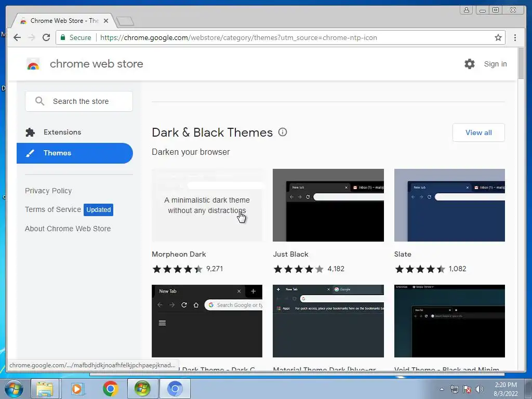Click the network tray icon

pos(454,389)
